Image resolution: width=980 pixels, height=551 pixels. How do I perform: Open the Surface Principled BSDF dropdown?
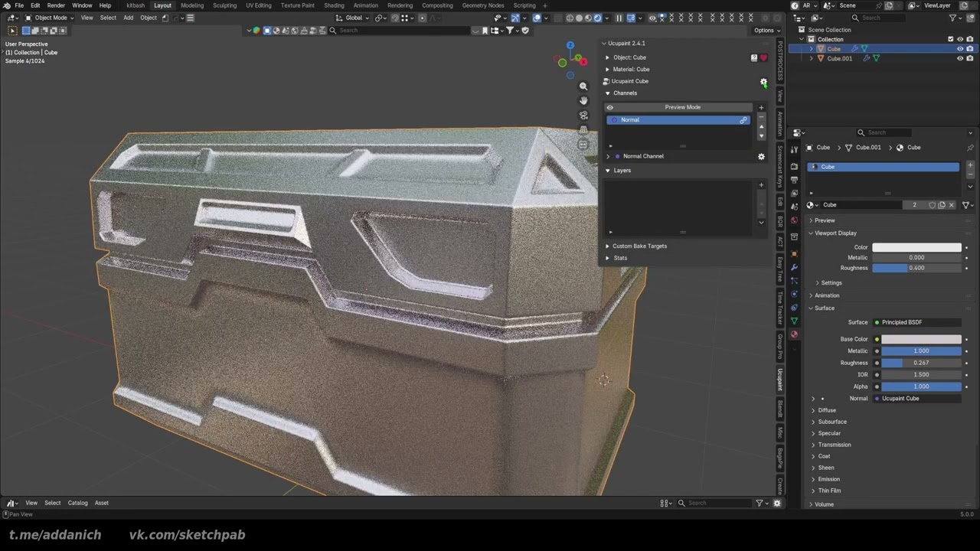coord(916,322)
